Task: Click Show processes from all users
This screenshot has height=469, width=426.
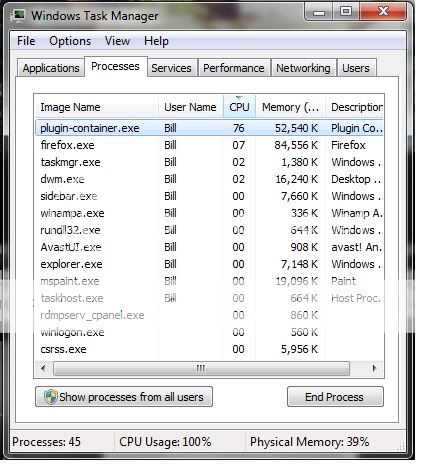Action: coord(124,397)
